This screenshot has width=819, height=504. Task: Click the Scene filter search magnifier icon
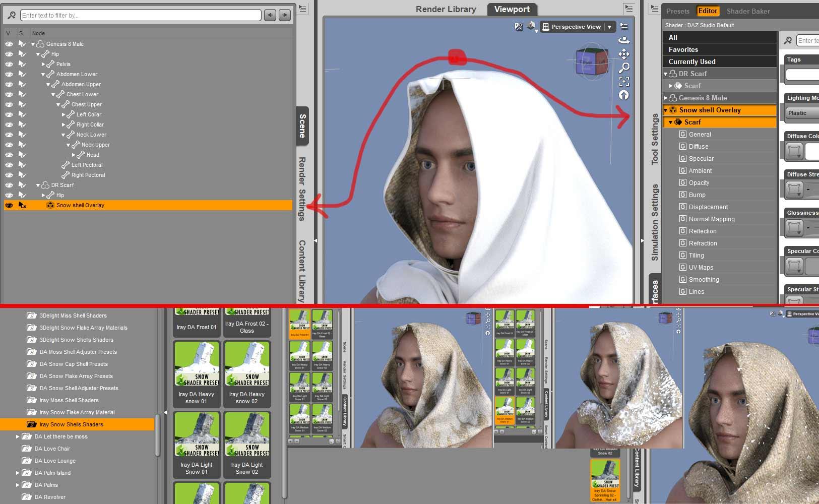[12, 15]
